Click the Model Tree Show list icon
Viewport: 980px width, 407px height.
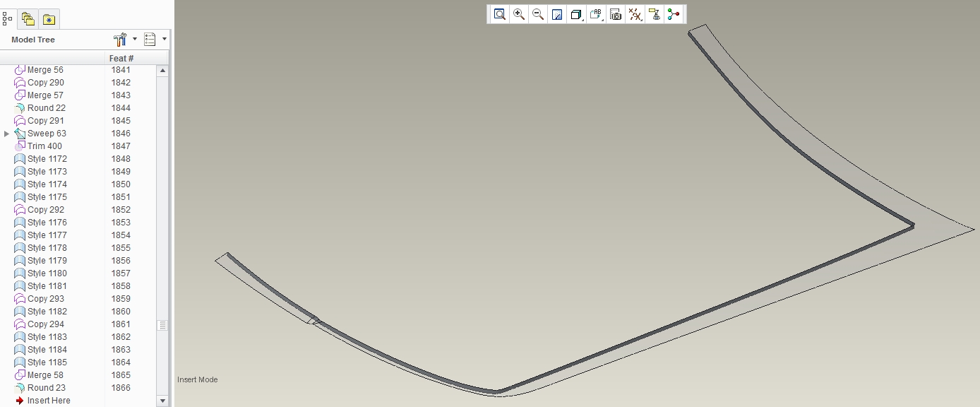pyautogui.click(x=150, y=40)
